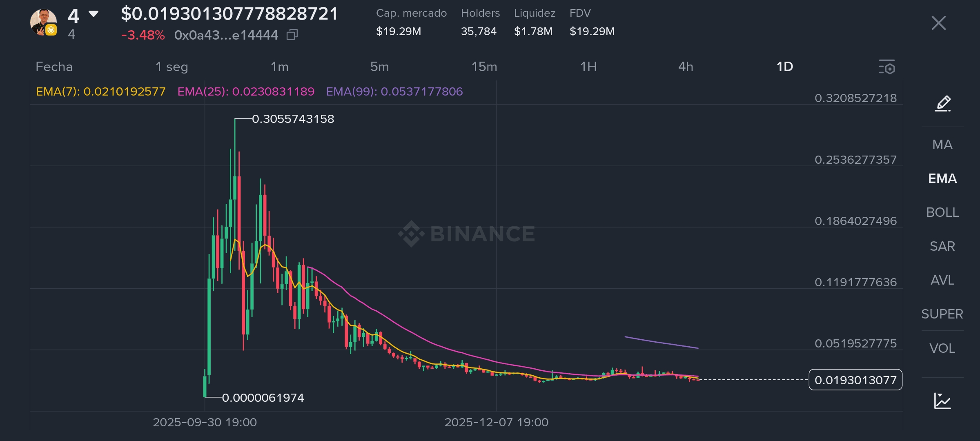
Task: Expand the token selector dropdown arrow
Action: [94, 14]
